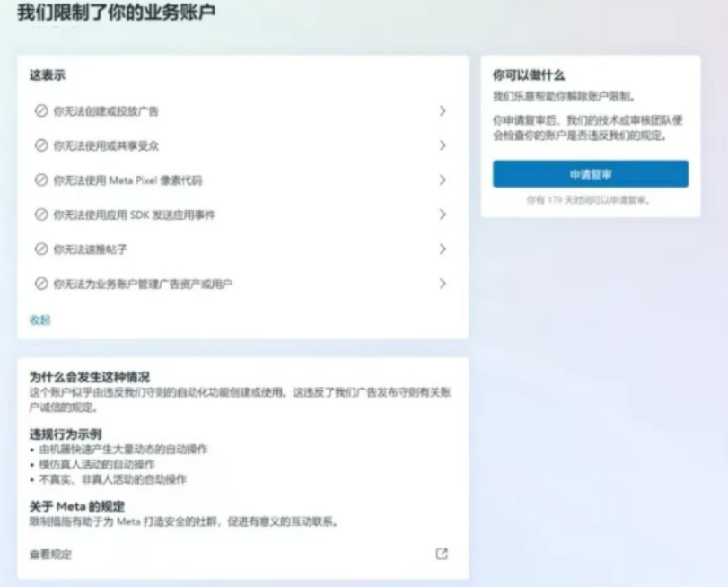Expand the 你无法使用或共享受众 row chevron
Image resolution: width=728 pixels, height=587 pixels.
(x=443, y=145)
